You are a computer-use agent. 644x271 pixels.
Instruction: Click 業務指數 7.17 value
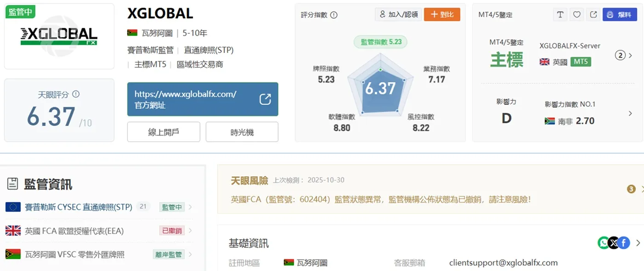coord(436,79)
